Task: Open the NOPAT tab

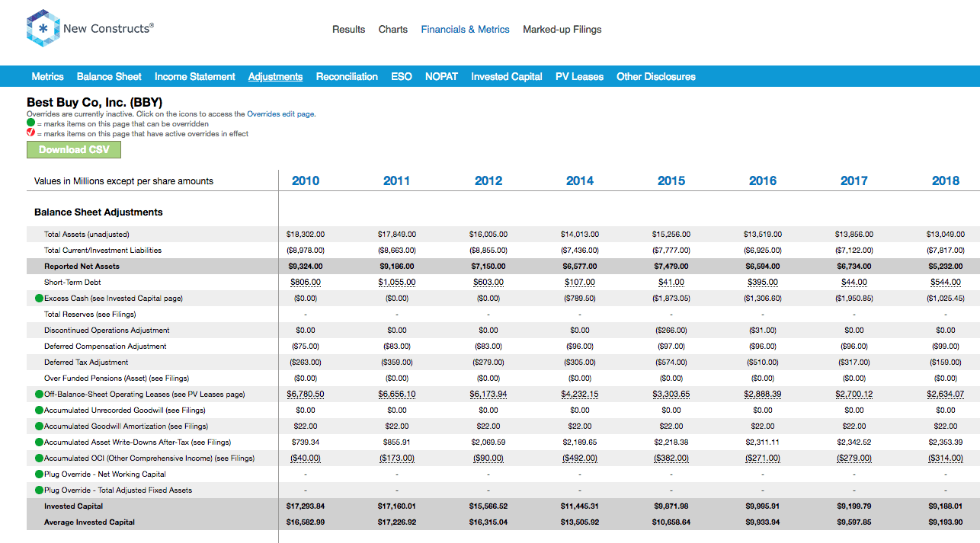Action: pyautogui.click(x=441, y=77)
